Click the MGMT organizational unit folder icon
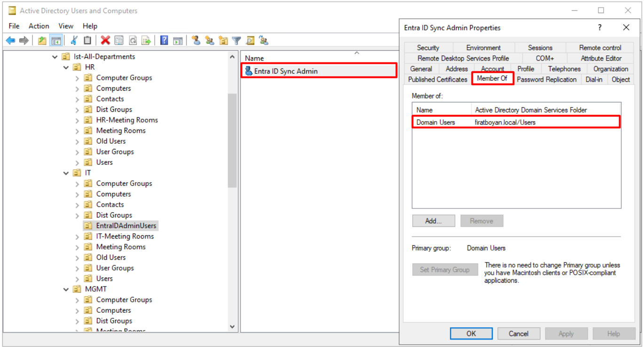Viewport: 644px width, 347px height. coord(77,289)
